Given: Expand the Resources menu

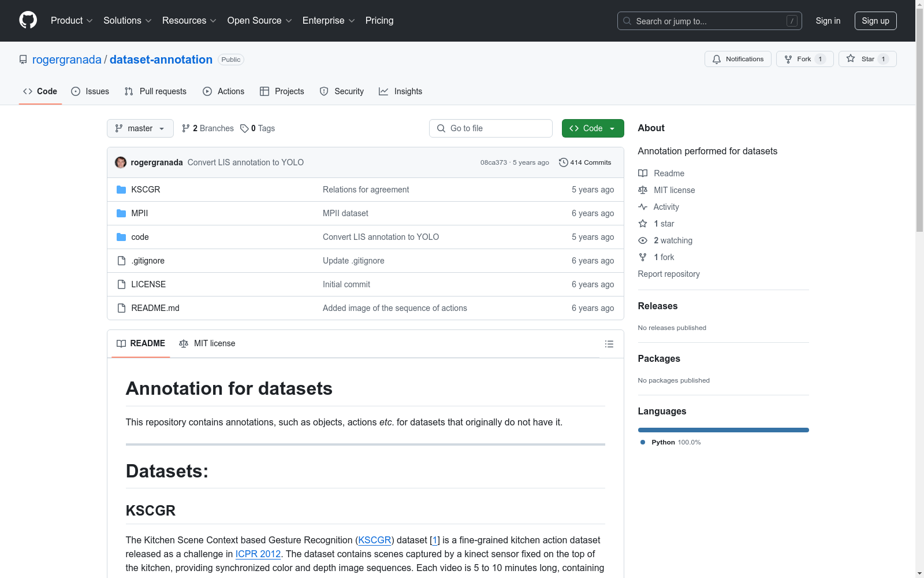Looking at the screenshot, I should (x=189, y=20).
